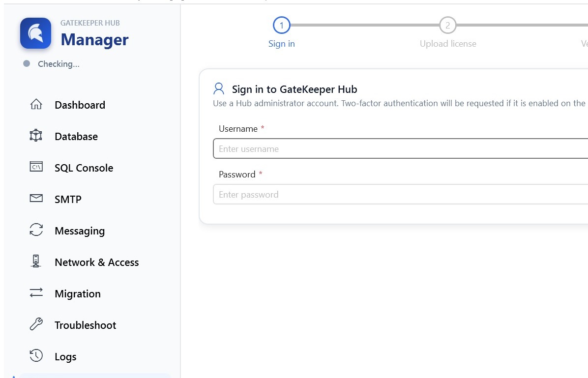
Task: Focus the Enter username field
Action: point(401,148)
